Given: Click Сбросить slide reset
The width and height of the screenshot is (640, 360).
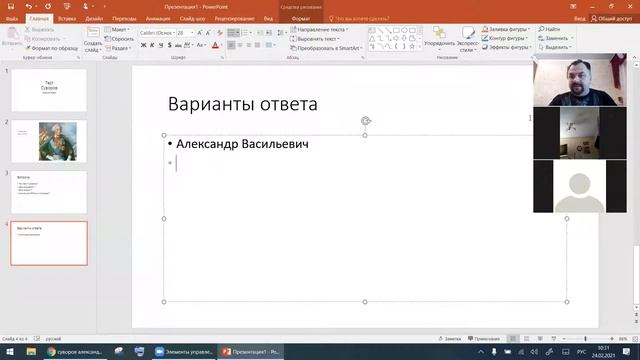Looking at the screenshot, I should [119, 39].
